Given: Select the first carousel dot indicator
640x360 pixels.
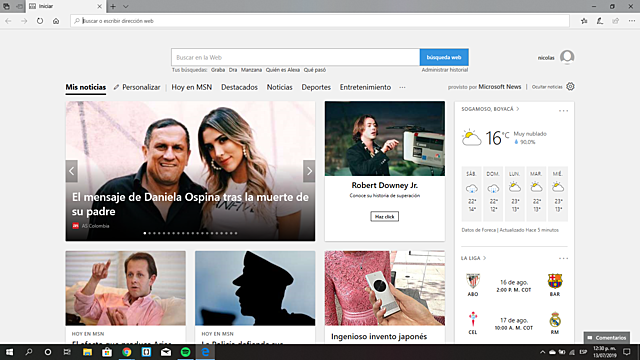Looking at the screenshot, I should click(x=145, y=233).
